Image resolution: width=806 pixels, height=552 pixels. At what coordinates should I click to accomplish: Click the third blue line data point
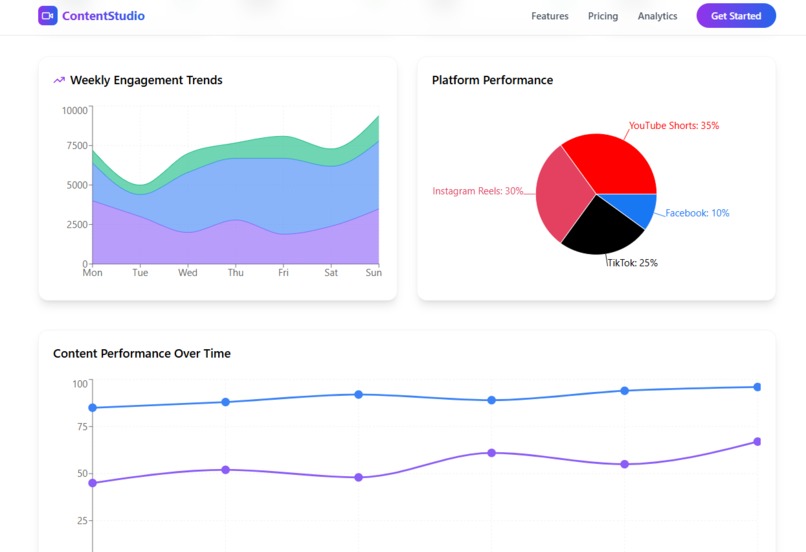(359, 394)
